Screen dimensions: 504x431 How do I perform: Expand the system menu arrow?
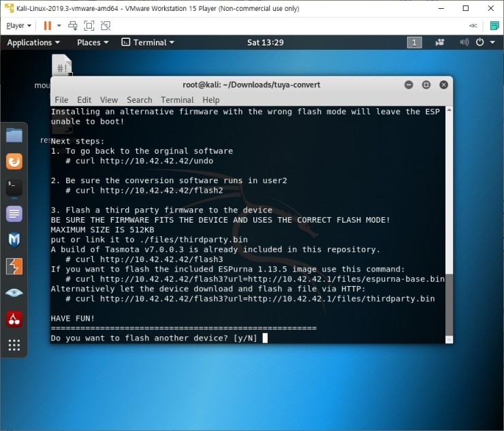(x=492, y=42)
